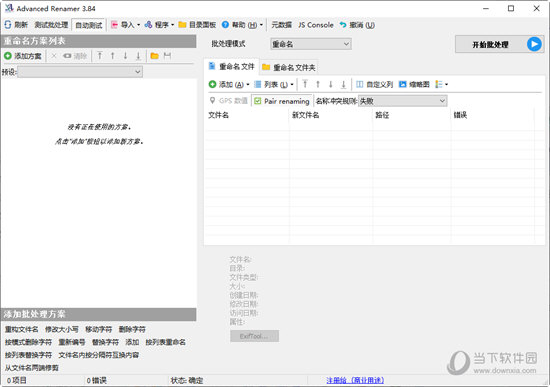
Task: Add 移动字符 move method
Action: click(x=99, y=329)
